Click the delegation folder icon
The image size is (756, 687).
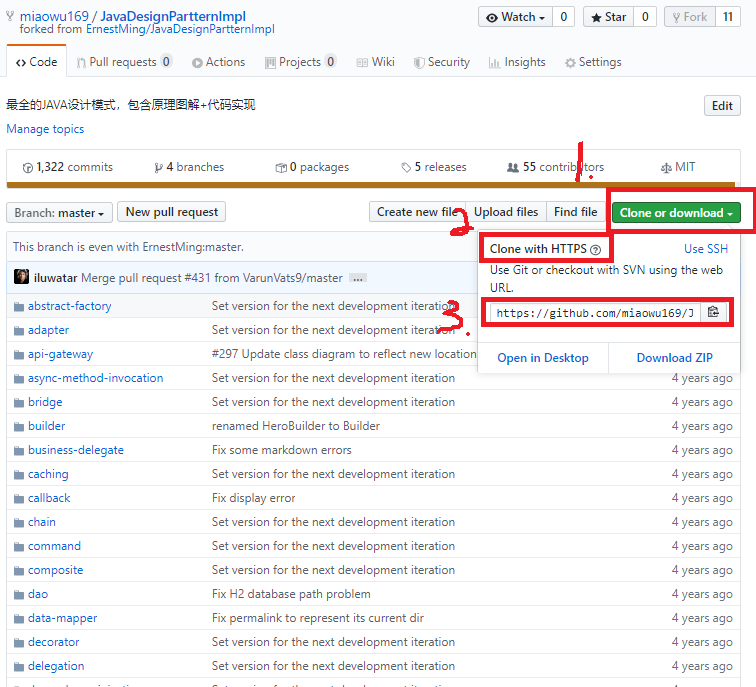click(19, 667)
